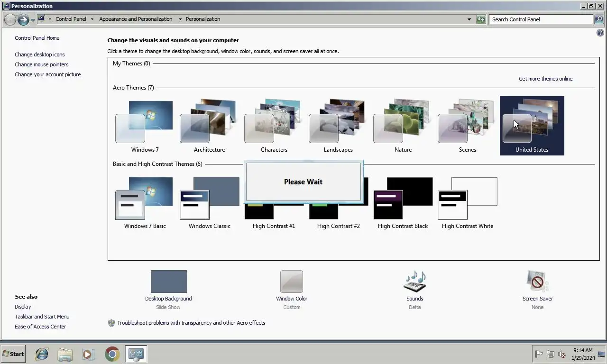This screenshot has height=364, width=607.
Task: Click the volume tray icon
Action: click(x=562, y=354)
